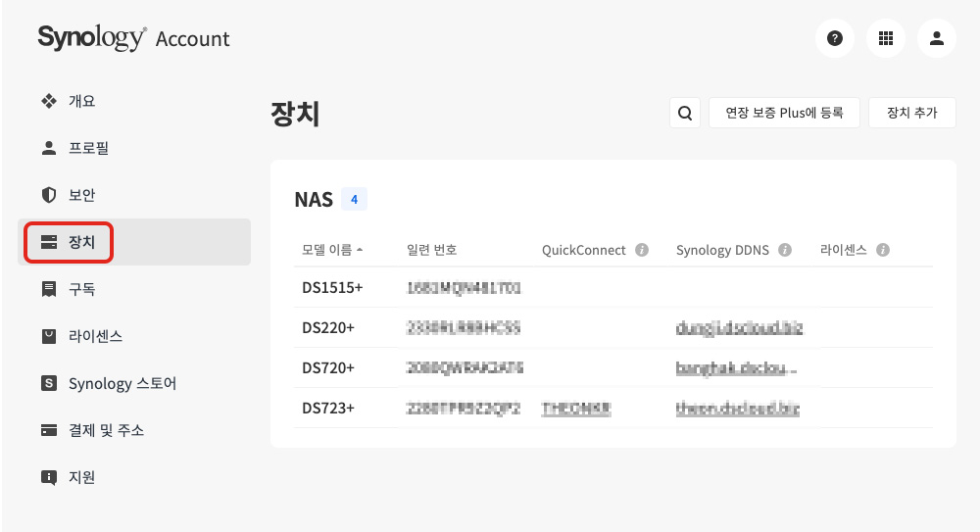Click the DS720+ serial number
The image size is (980, 532).
pyautogui.click(x=465, y=367)
